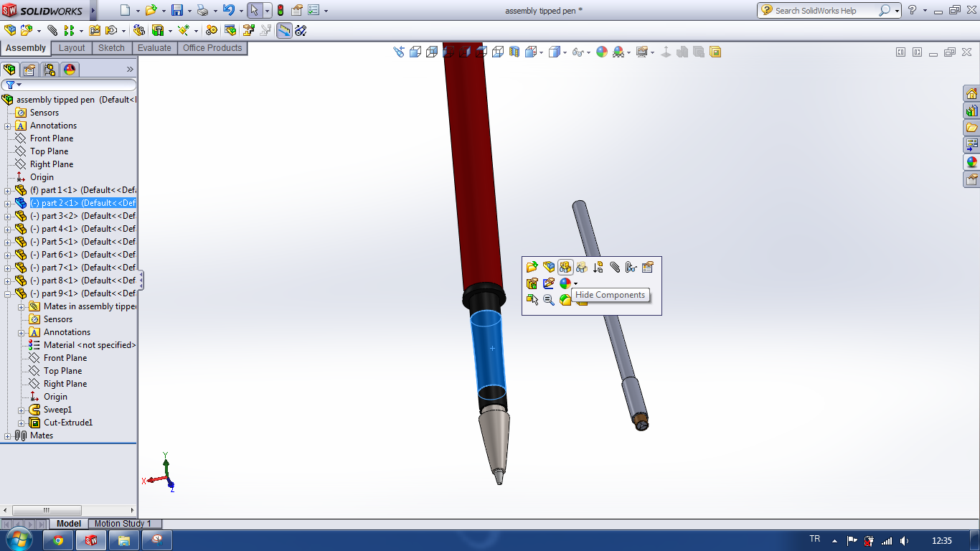The height and width of the screenshot is (551, 980).
Task: Click the Open Part icon in context toolbar
Action: (x=532, y=267)
